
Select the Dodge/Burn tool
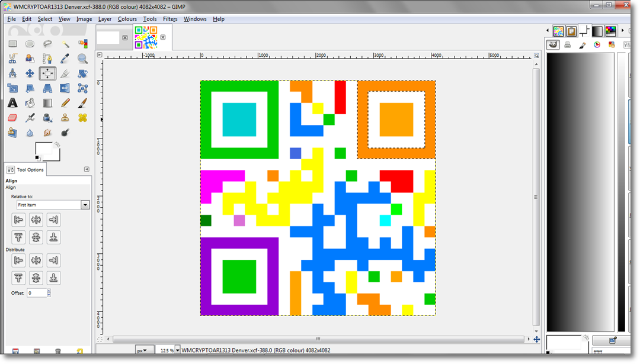pos(65,133)
